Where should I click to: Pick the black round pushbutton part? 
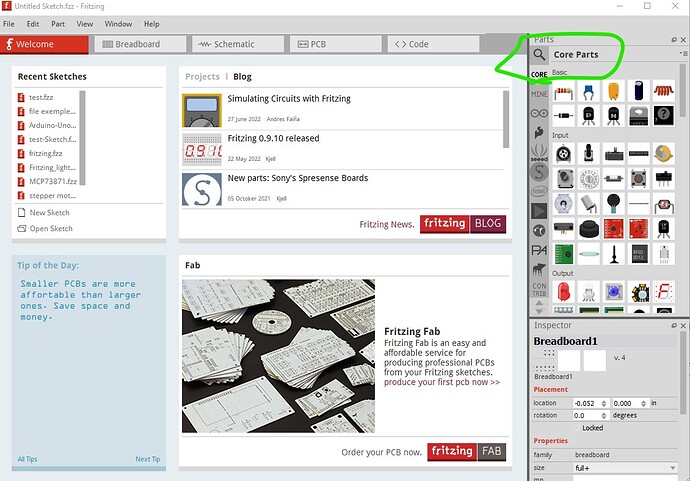pyautogui.click(x=588, y=229)
